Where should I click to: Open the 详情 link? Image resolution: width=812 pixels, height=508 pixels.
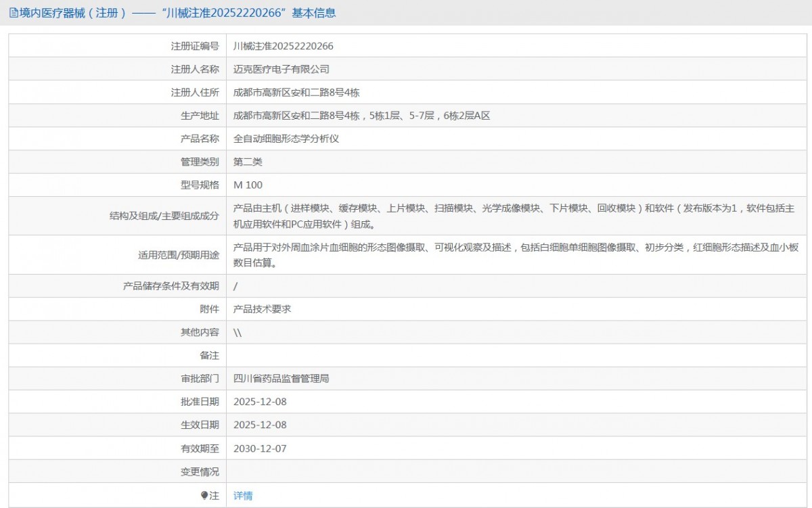tap(243, 496)
